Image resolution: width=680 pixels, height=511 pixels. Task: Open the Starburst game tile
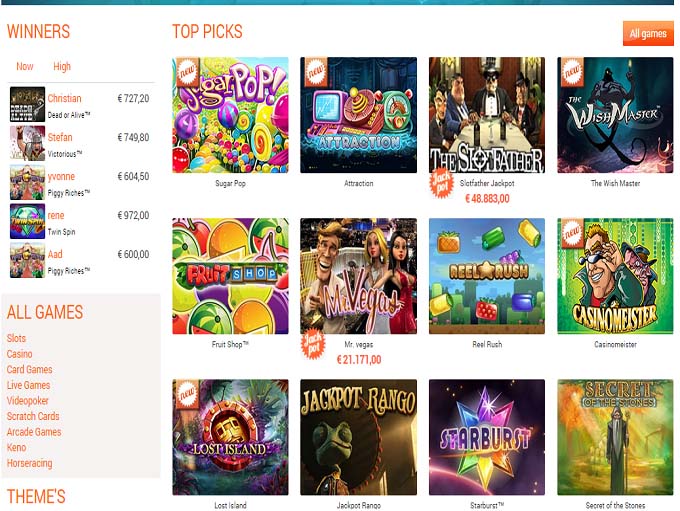pyautogui.click(x=487, y=437)
